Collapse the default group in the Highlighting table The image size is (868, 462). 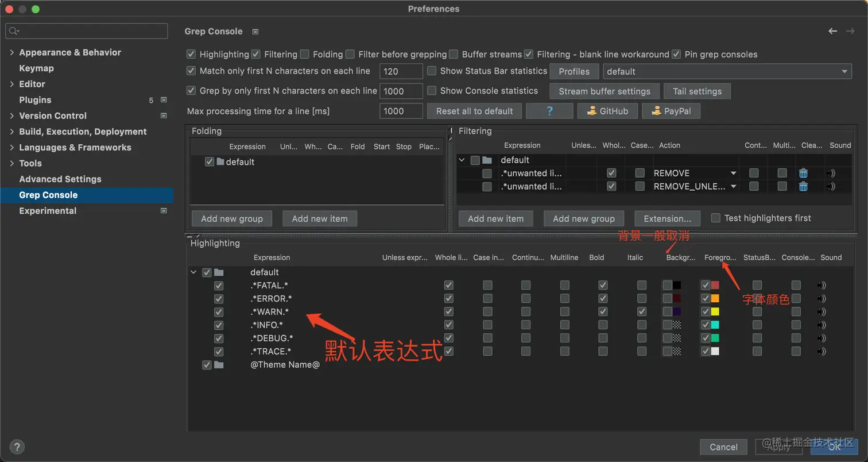pos(193,272)
